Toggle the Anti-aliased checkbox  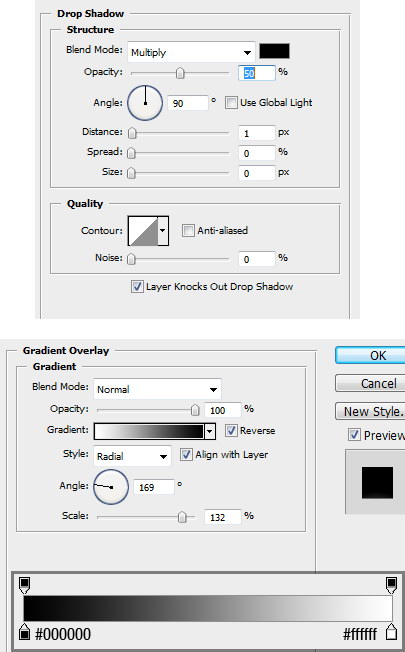click(188, 230)
